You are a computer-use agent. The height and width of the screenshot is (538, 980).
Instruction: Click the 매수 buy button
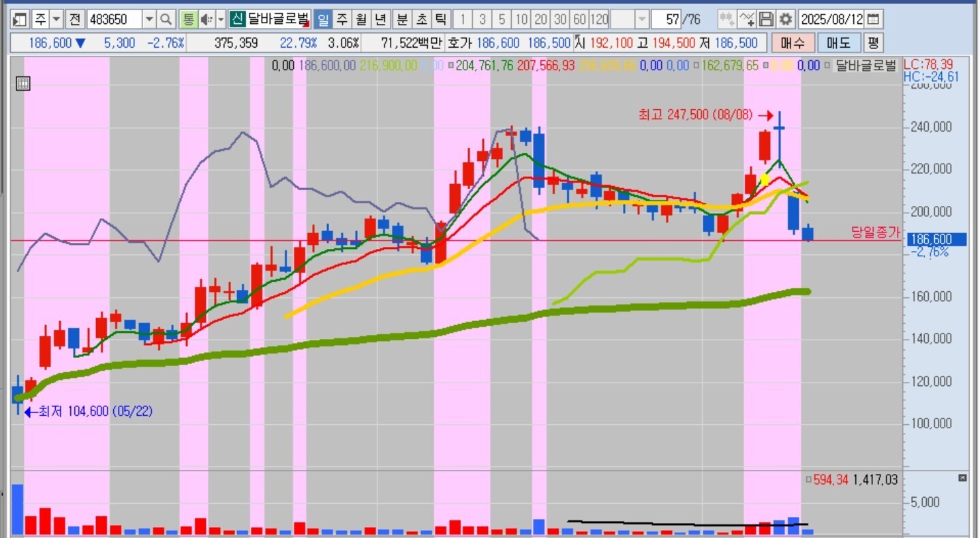tap(793, 43)
